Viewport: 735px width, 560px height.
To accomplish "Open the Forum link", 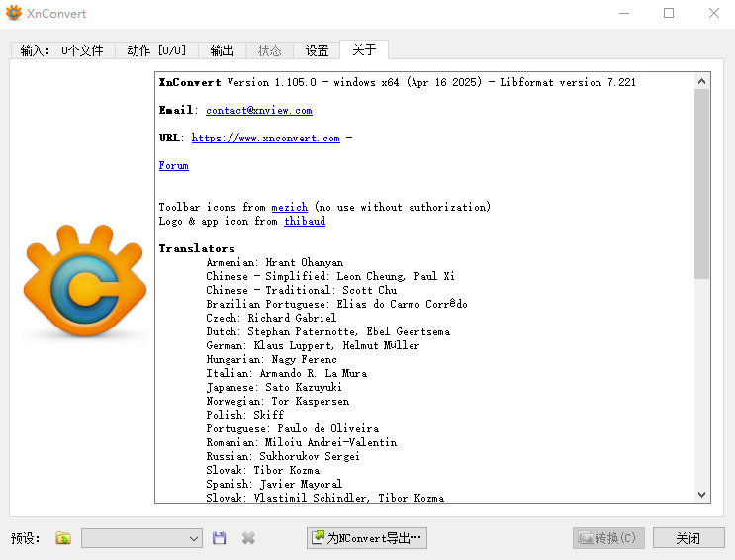I will pyautogui.click(x=173, y=166).
